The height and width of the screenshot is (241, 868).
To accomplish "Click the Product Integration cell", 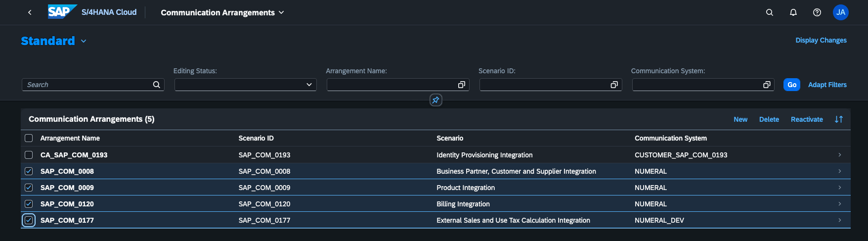I will point(466,188).
